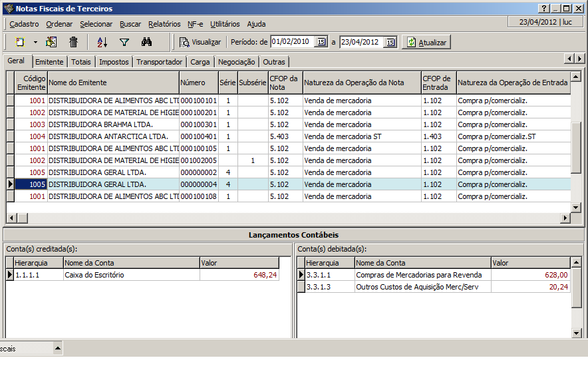
Task: Click the Número column header
Action: (x=198, y=83)
